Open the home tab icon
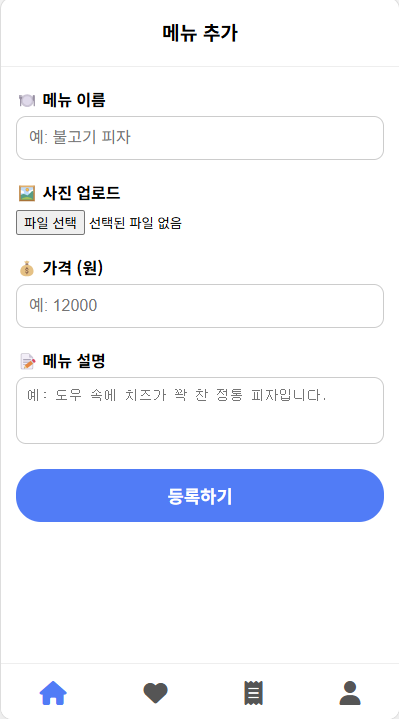 [53, 693]
